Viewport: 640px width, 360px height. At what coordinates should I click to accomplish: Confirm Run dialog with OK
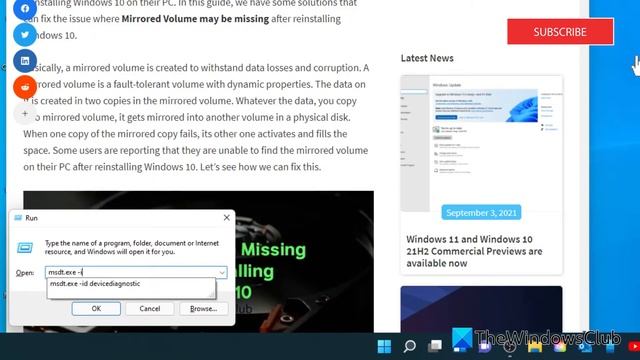click(x=96, y=309)
